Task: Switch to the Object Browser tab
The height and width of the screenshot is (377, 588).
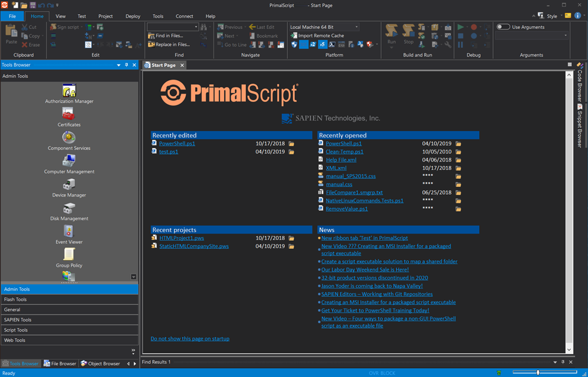Action: pos(100,363)
